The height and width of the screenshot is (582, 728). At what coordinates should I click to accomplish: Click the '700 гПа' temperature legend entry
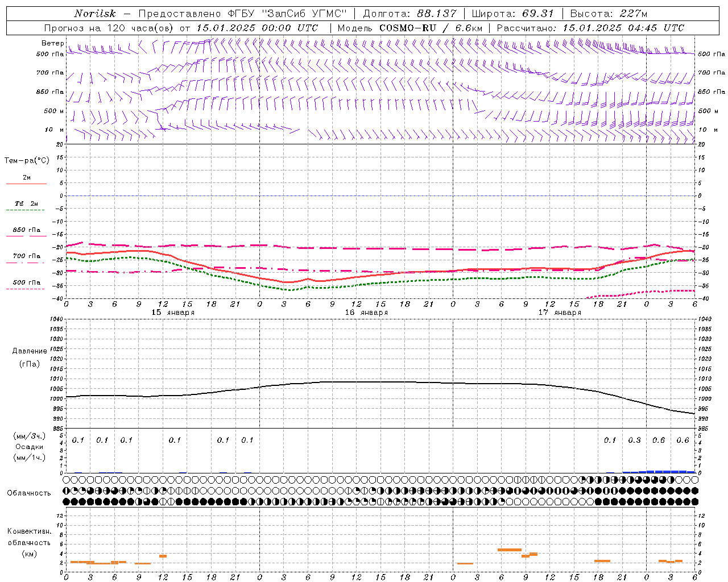[27, 256]
